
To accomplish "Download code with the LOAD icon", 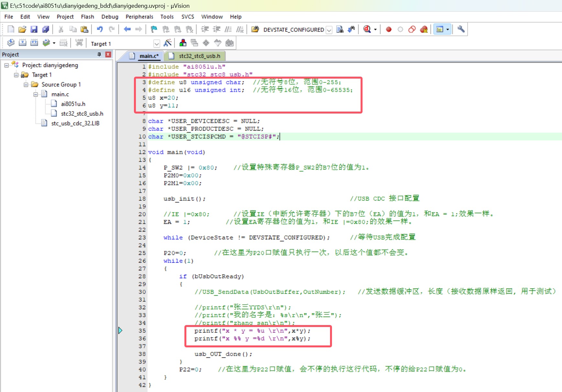I will pos(79,43).
